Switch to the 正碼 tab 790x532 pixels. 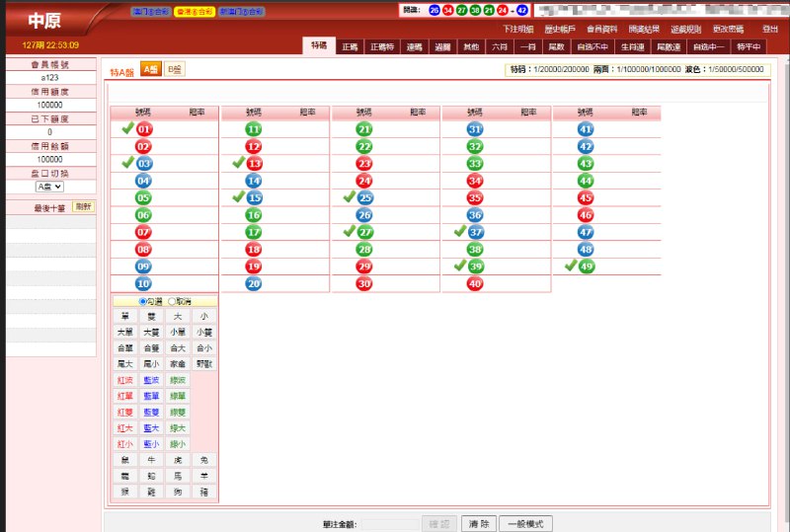pos(350,46)
